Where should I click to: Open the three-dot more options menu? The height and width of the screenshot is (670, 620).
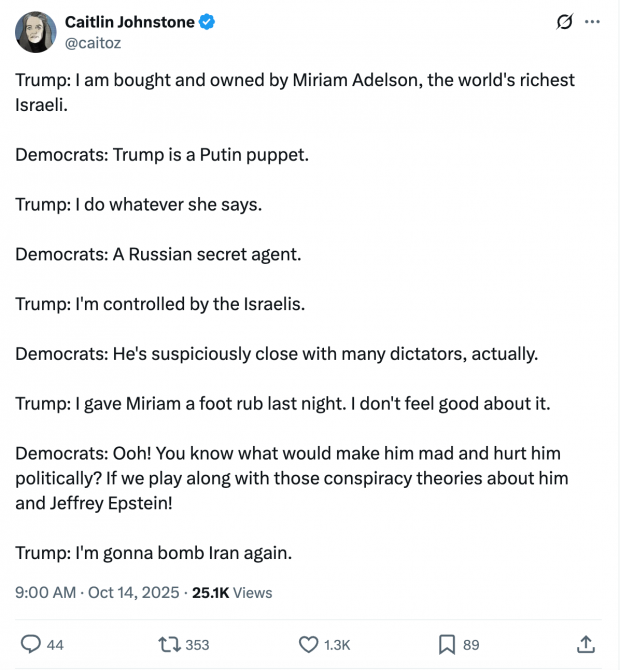click(x=593, y=22)
